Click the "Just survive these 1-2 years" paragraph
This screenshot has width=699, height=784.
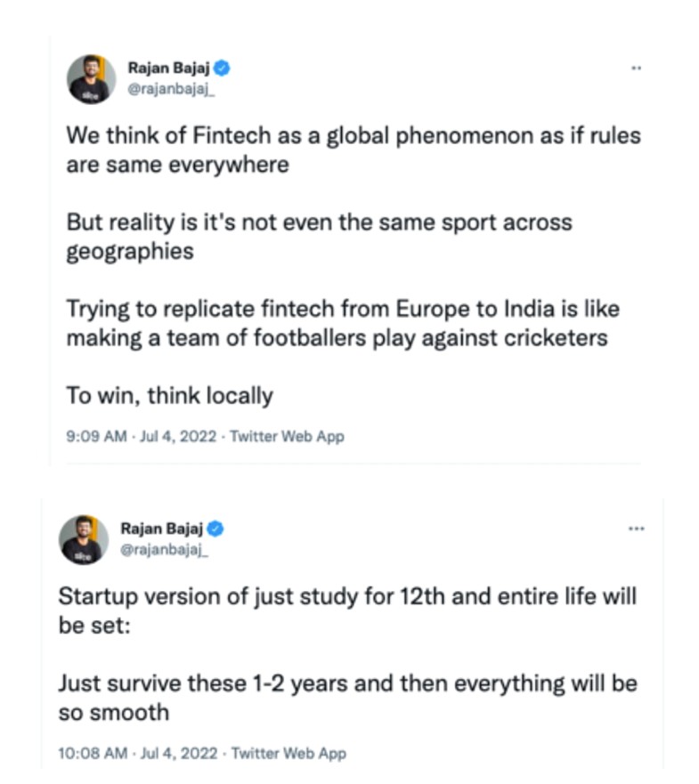347,698
